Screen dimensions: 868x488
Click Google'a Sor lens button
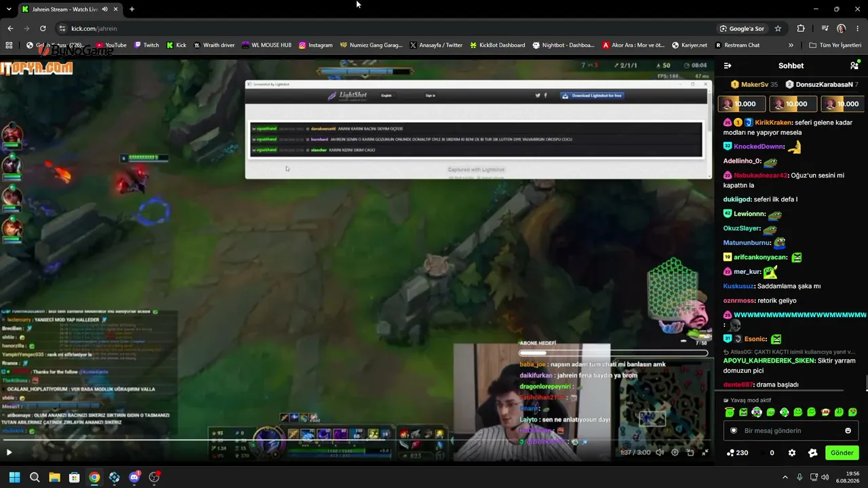[x=743, y=28]
